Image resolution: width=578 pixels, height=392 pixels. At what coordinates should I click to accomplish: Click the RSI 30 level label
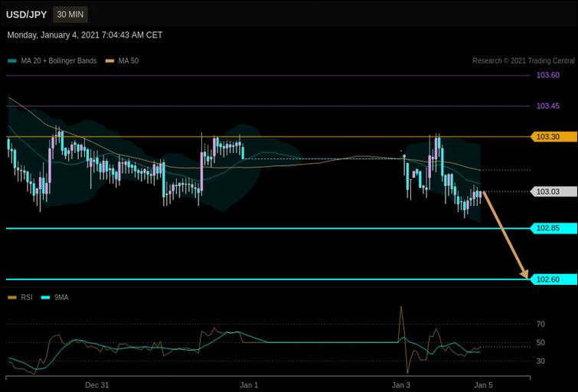(540, 361)
